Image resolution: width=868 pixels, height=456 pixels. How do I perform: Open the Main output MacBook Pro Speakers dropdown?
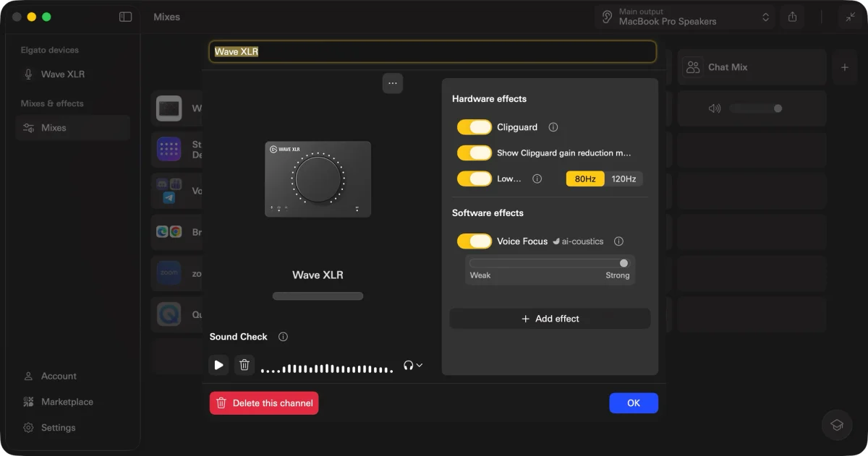coord(685,17)
